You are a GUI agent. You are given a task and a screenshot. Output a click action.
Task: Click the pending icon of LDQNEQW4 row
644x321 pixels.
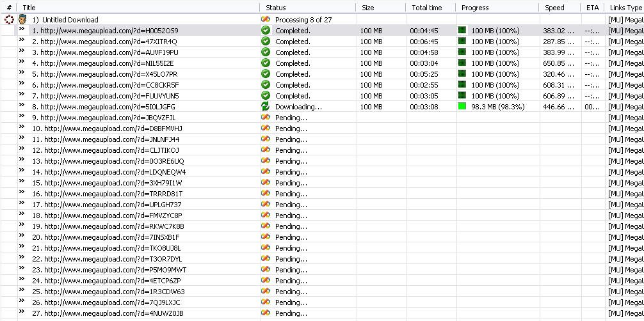[266, 171]
